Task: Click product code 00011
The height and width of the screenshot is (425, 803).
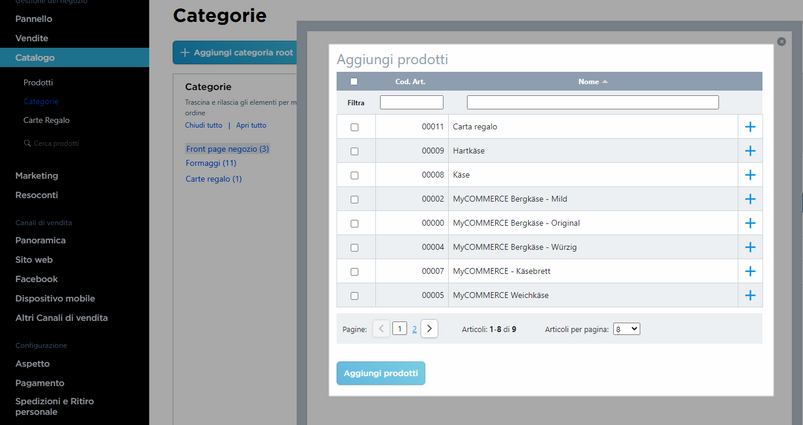Action: tap(433, 127)
